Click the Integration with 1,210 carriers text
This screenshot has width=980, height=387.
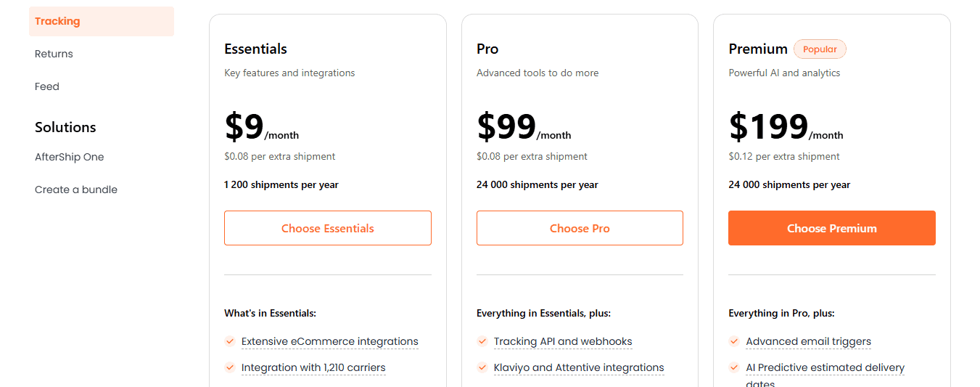[x=313, y=367]
